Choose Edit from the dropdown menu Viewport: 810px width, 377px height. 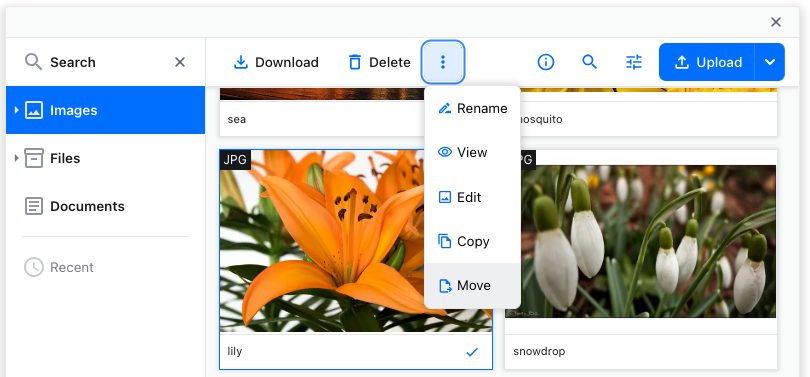point(472,197)
